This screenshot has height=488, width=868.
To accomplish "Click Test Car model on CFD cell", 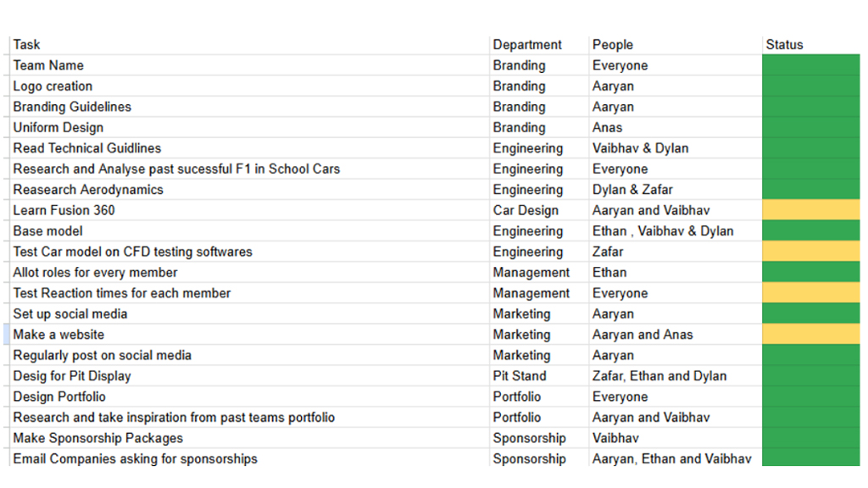I will pyautogui.click(x=250, y=252).
